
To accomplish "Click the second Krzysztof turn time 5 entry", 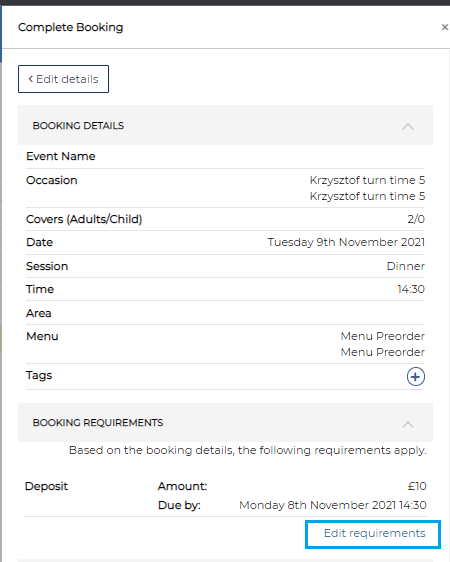I will 367,196.
